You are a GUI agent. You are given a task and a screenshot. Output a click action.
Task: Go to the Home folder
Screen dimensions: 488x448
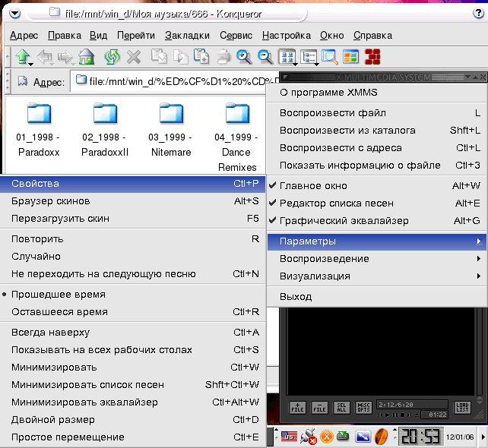click(x=86, y=57)
